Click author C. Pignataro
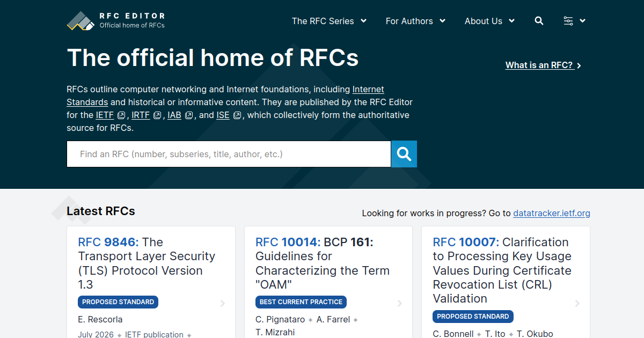Image resolution: width=644 pixels, height=338 pixels. (x=280, y=319)
